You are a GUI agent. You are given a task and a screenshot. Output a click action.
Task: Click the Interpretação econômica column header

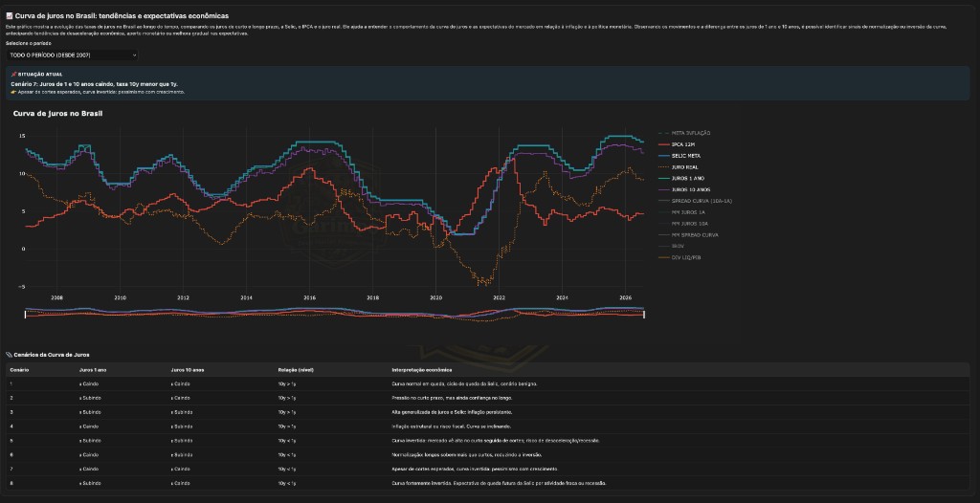click(422, 370)
